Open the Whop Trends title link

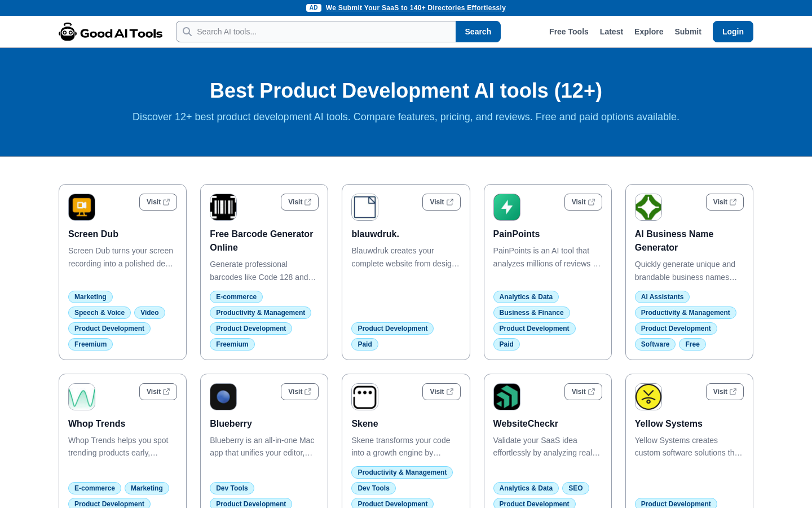click(x=96, y=423)
